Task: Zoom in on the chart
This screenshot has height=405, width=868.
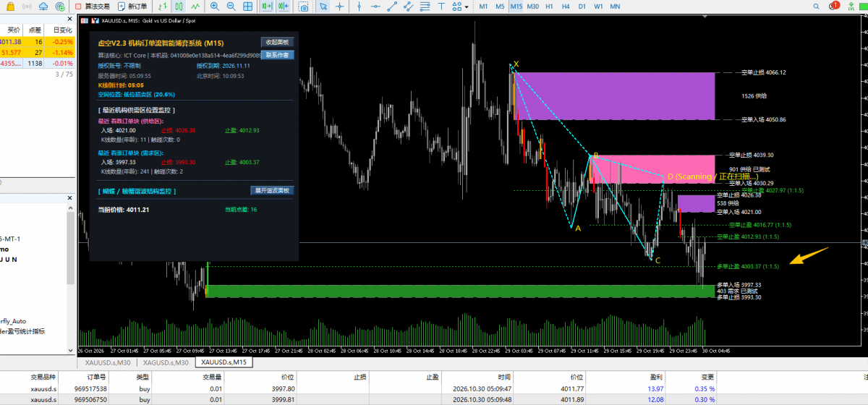Action: click(214, 7)
